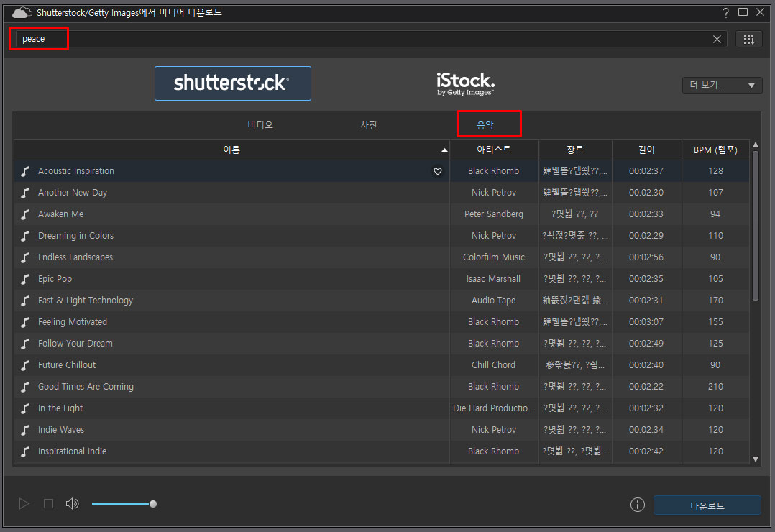Click the music note icon for Awaken Me

25,214
